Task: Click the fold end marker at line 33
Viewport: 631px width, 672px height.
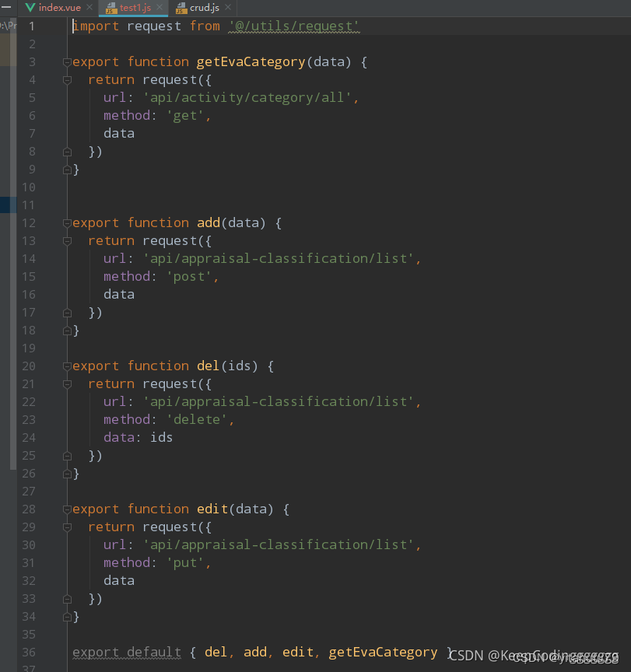Action: (x=67, y=599)
